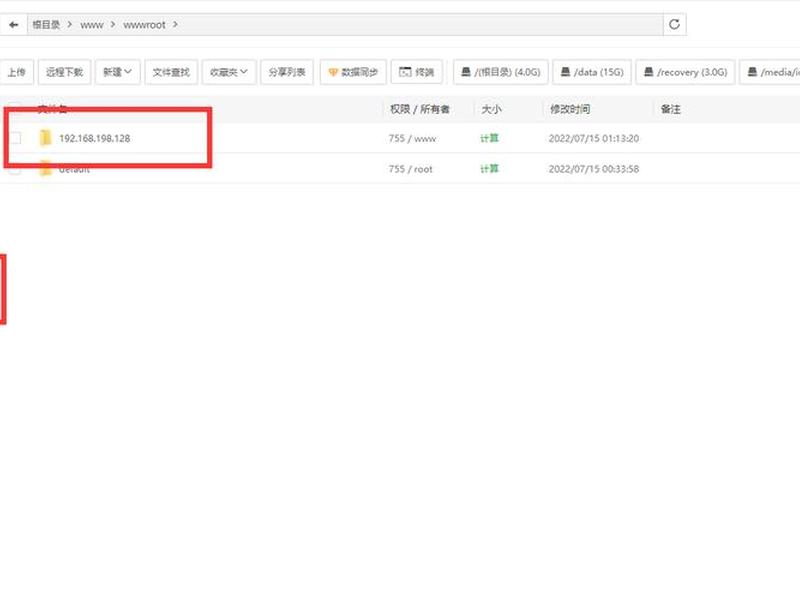This screenshot has width=800, height=600.
Task: Open the 分享列表 share list
Action: pyautogui.click(x=287, y=72)
